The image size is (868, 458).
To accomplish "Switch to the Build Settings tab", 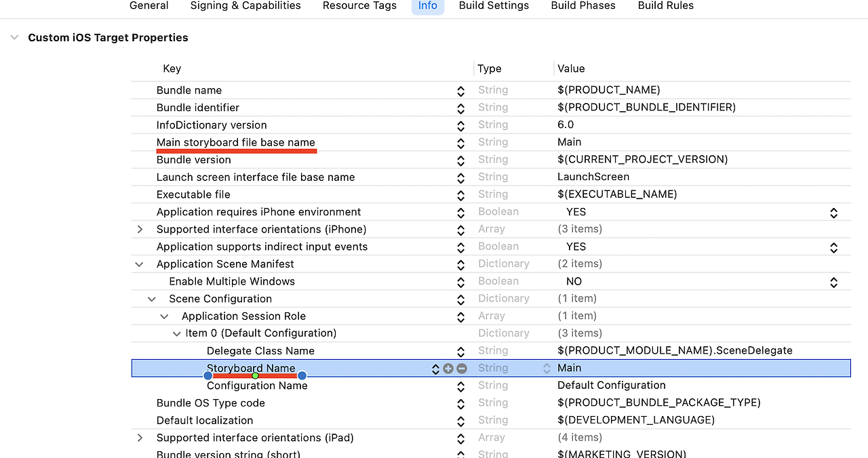I will click(x=494, y=6).
